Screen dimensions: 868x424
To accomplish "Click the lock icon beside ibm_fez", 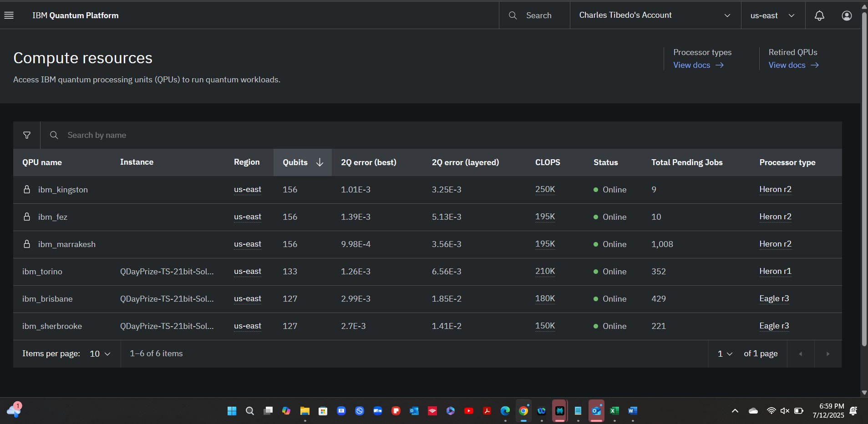I will 27,217.
